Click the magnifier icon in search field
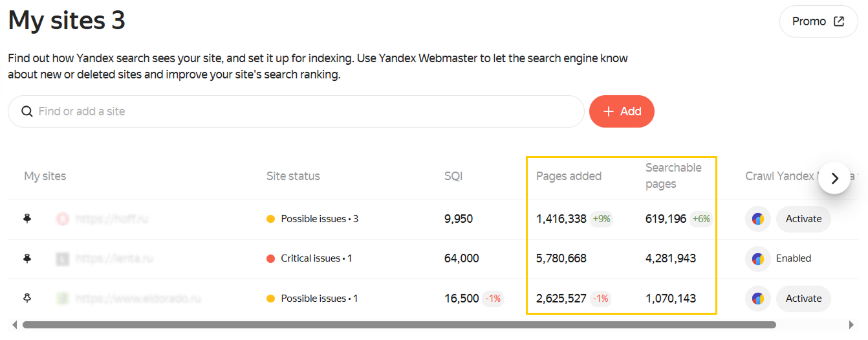Image resolution: width=868 pixels, height=340 pixels. (27, 111)
